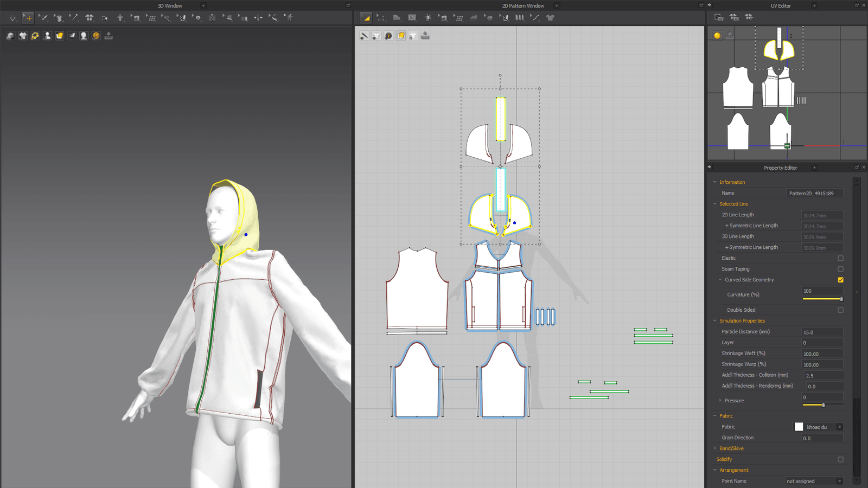Choose the Polygon tool in 2D toolbar
Image resolution: width=868 pixels, height=488 pixels.
pyautogui.click(x=397, y=17)
